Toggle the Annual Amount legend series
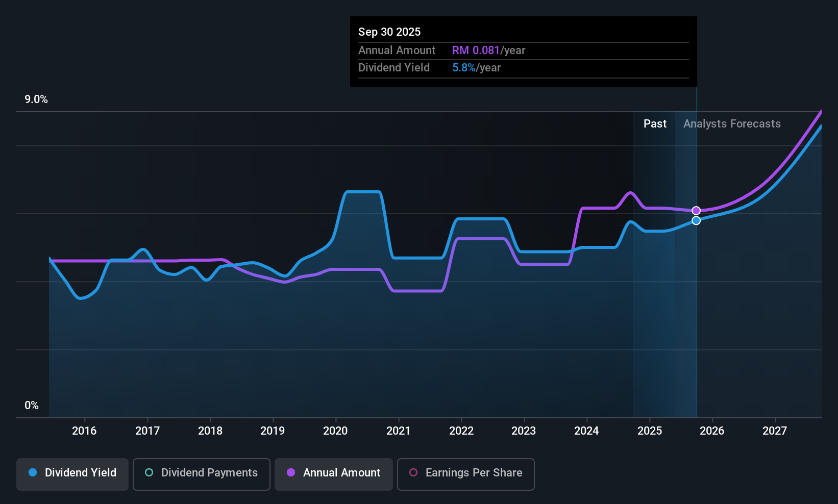 (334, 474)
